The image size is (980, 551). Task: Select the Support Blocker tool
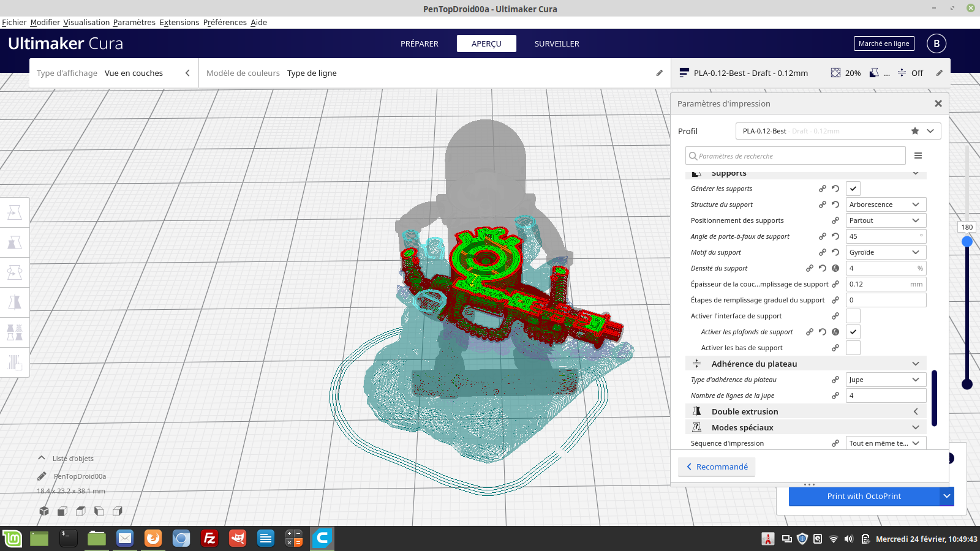15,362
